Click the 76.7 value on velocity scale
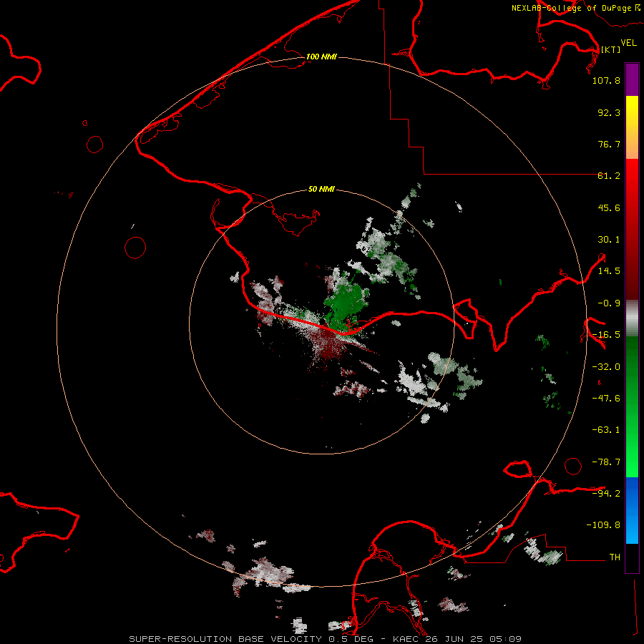 point(609,144)
